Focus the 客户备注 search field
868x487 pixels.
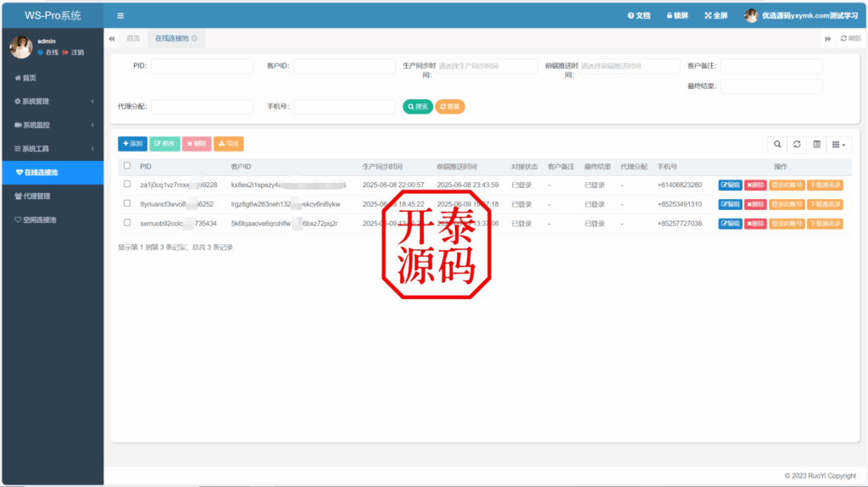pyautogui.click(x=771, y=66)
